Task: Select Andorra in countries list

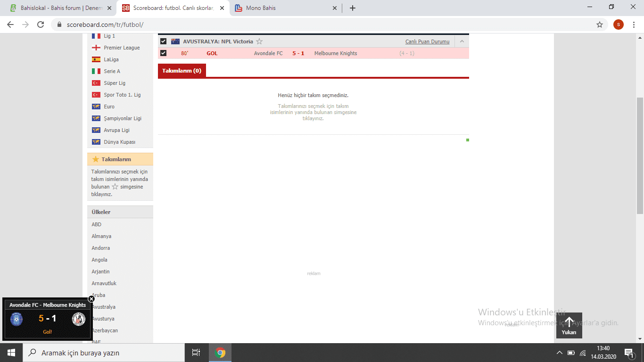Action: (101, 248)
